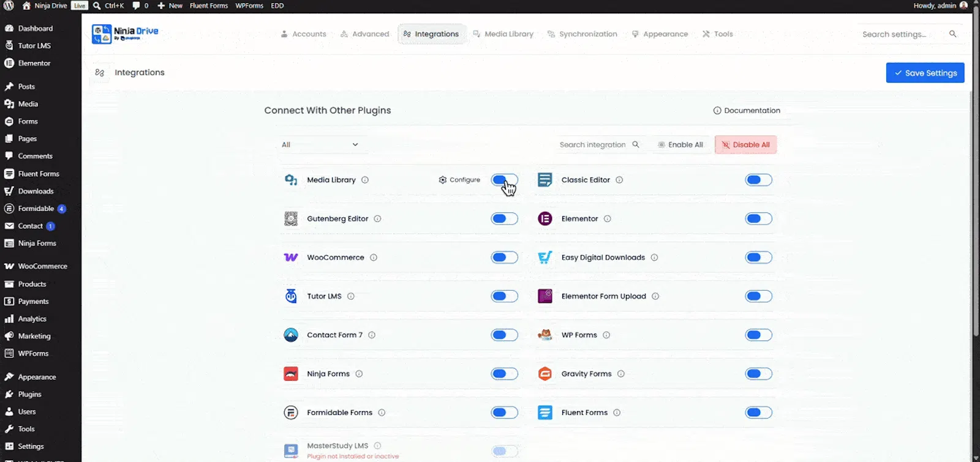980x462 pixels.
Task: Click Gravity Forms info icon
Action: click(x=621, y=374)
